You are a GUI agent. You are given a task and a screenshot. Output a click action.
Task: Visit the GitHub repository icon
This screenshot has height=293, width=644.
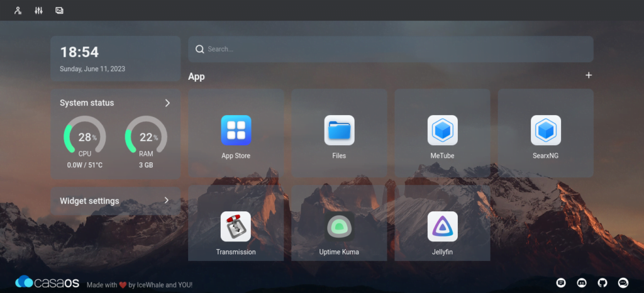pos(602,283)
